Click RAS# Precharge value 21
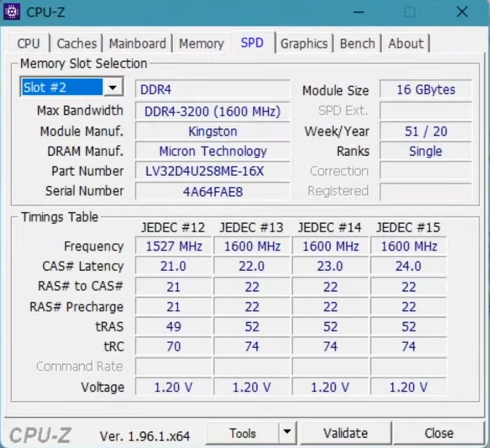490x448 pixels. click(x=174, y=306)
